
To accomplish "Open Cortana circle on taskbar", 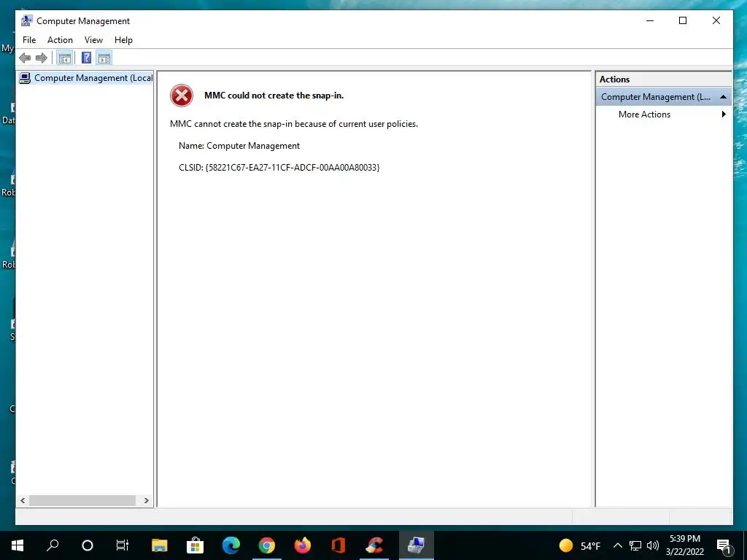I will [88, 545].
